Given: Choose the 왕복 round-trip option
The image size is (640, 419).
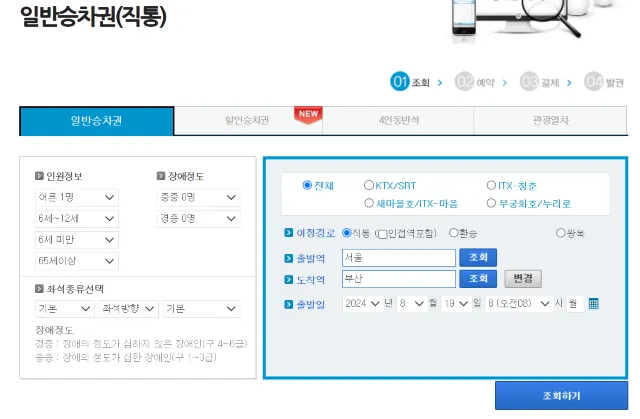Looking at the screenshot, I should click(x=560, y=233).
